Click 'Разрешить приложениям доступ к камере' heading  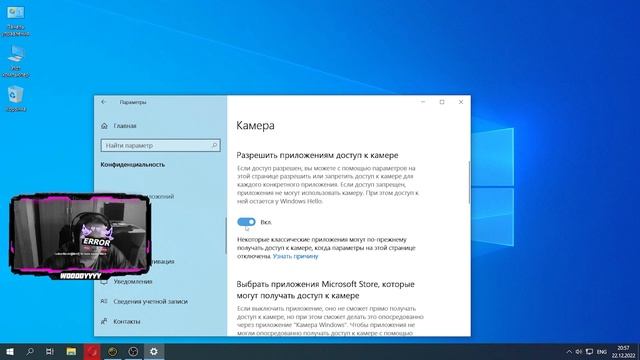(x=317, y=155)
